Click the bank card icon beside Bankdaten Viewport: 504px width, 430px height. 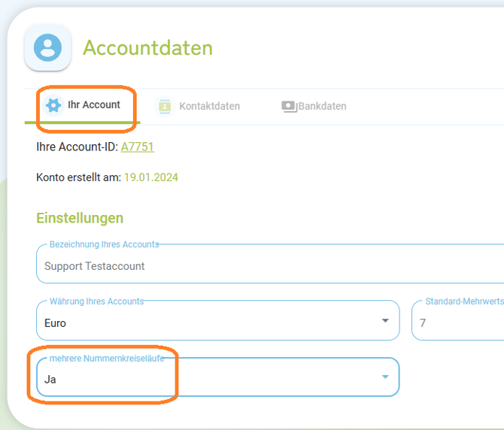(289, 107)
